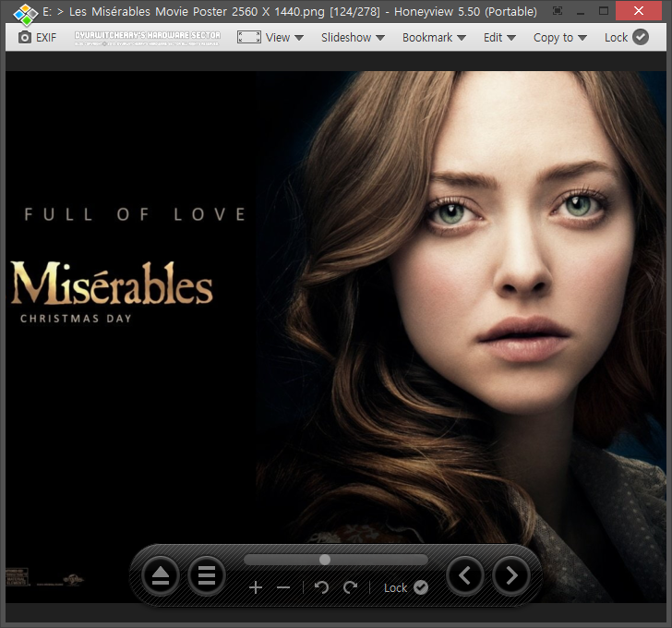
Task: Click the Lock label in top toolbar
Action: tap(617, 38)
